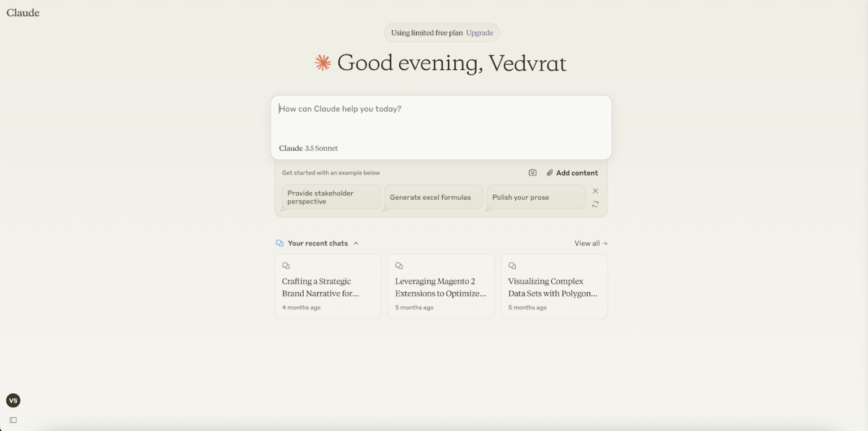Dismiss example prompts with the X icon
The image size is (868, 431).
pyautogui.click(x=595, y=191)
